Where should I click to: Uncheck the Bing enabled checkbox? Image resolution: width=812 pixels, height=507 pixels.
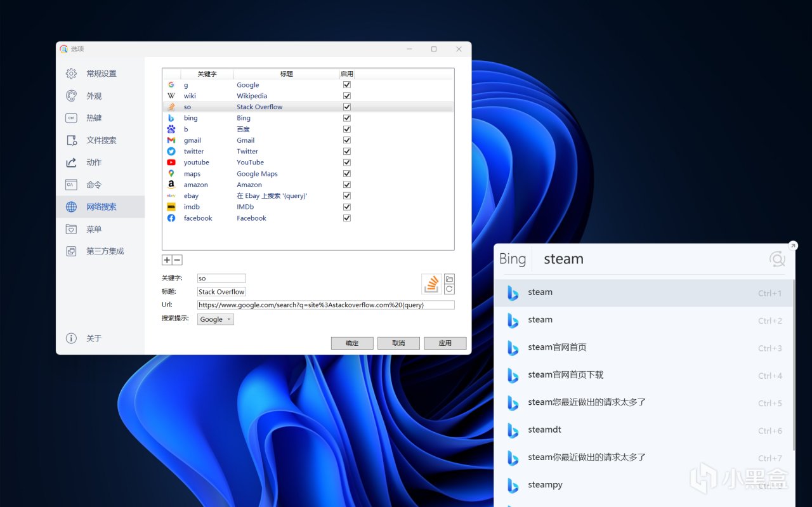[347, 118]
